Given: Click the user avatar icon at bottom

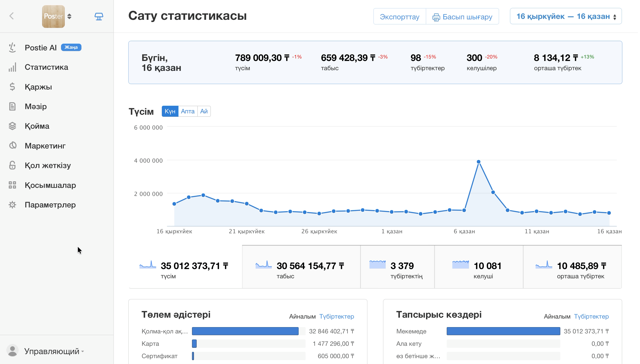Looking at the screenshot, I should [13, 351].
